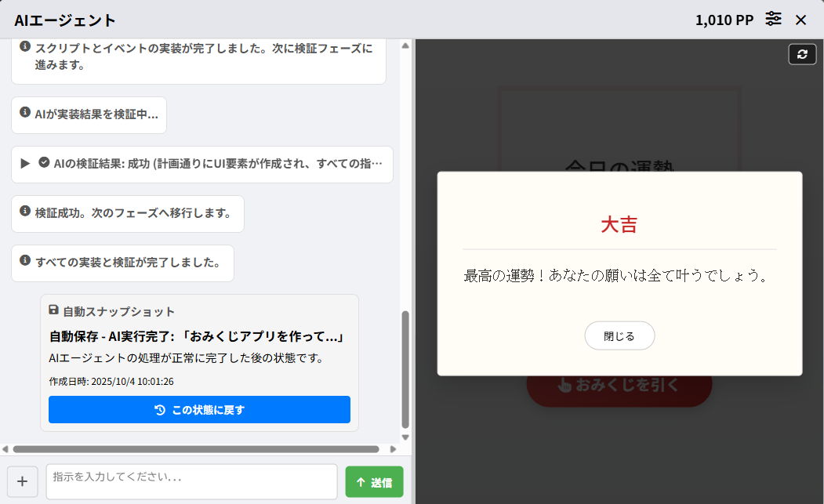Click the plus attachment button
Screen dimensions: 824x504
click(x=22, y=481)
